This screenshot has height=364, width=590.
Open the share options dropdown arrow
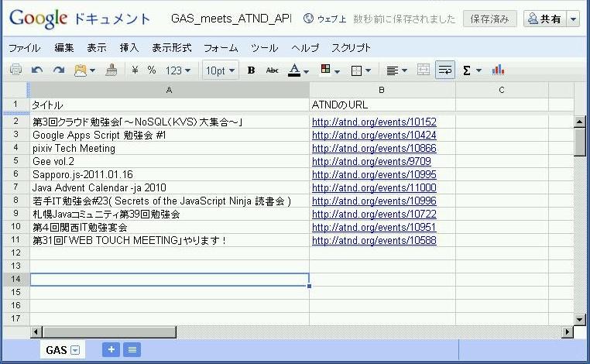point(573,19)
